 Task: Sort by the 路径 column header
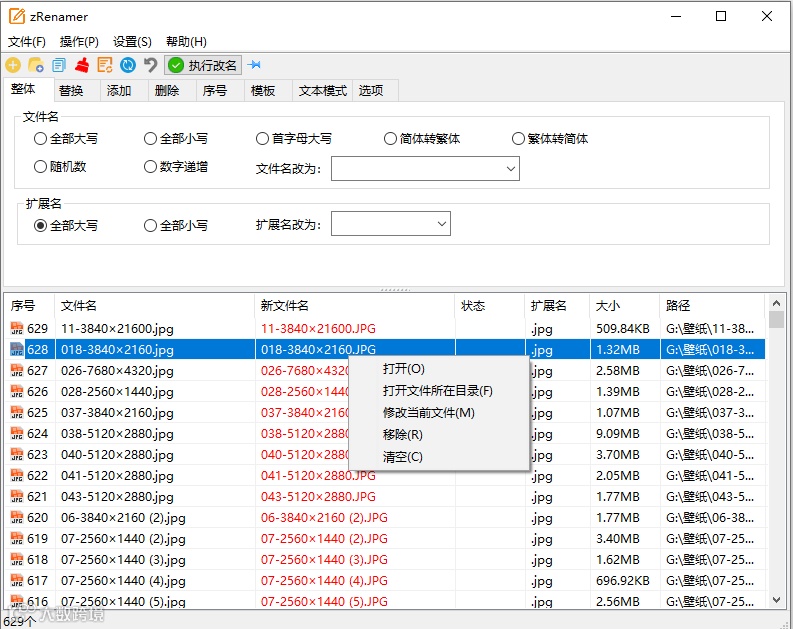[x=712, y=305]
